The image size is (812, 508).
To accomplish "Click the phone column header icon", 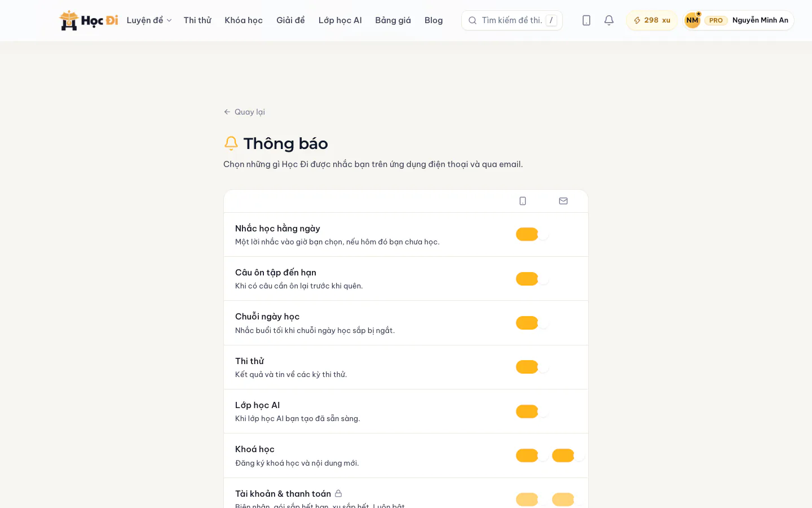I will tap(523, 201).
